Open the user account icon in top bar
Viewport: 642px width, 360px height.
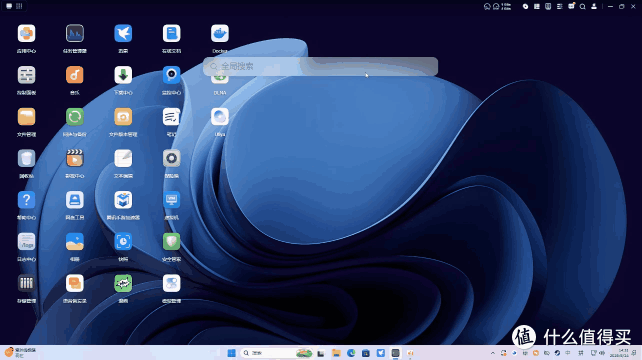click(594, 7)
